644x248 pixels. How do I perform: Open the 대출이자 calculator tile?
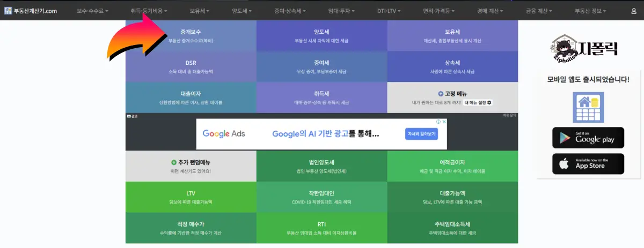(x=191, y=97)
